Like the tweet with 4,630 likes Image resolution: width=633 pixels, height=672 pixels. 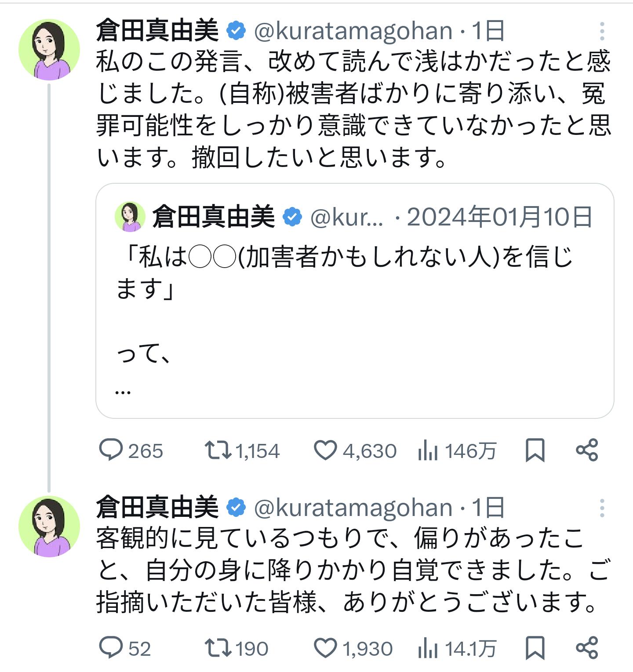(325, 450)
